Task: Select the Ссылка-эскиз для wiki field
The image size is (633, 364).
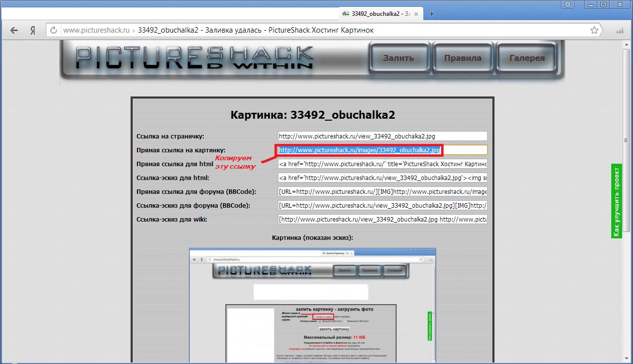Action: (382, 219)
